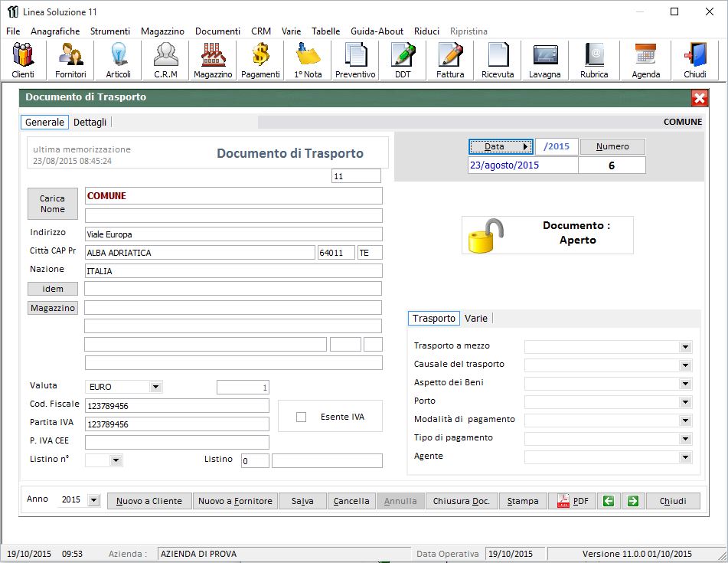
Task: Open the Preventivo toolbar icon
Action: click(355, 60)
